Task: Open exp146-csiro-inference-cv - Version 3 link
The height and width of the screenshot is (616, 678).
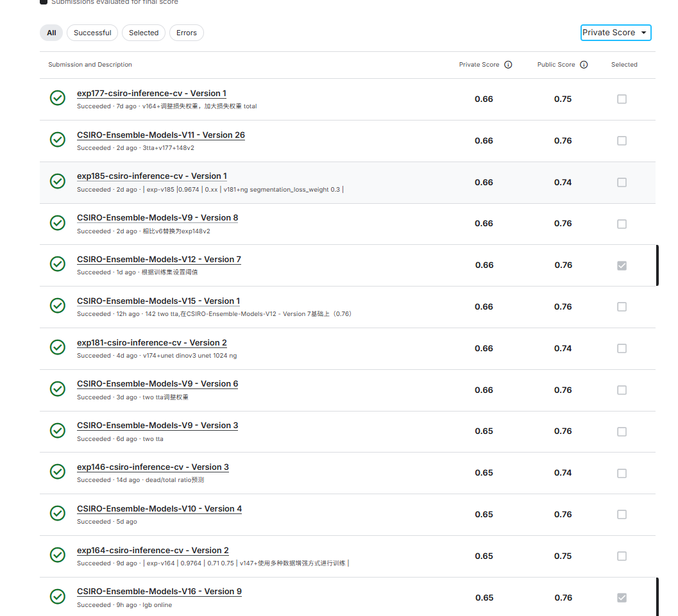Action: [153, 467]
